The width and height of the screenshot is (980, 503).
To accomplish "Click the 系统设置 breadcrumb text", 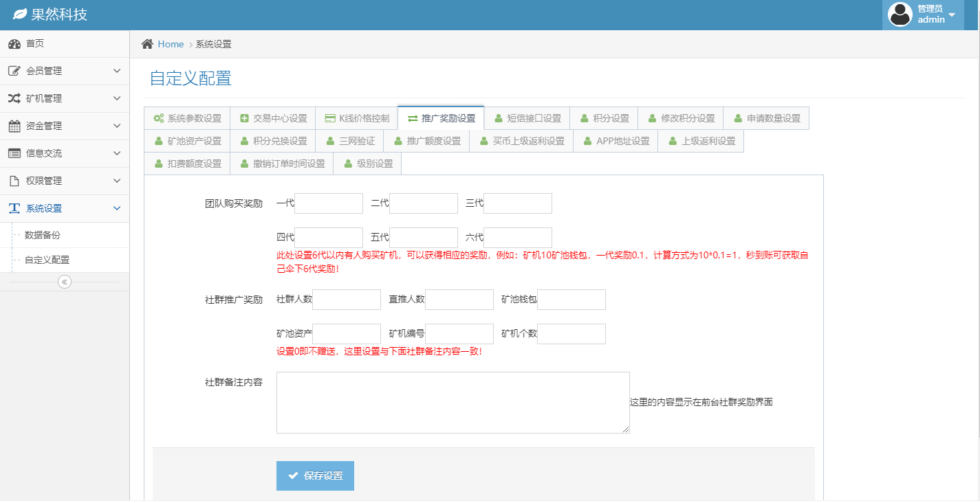I will 214,45.
